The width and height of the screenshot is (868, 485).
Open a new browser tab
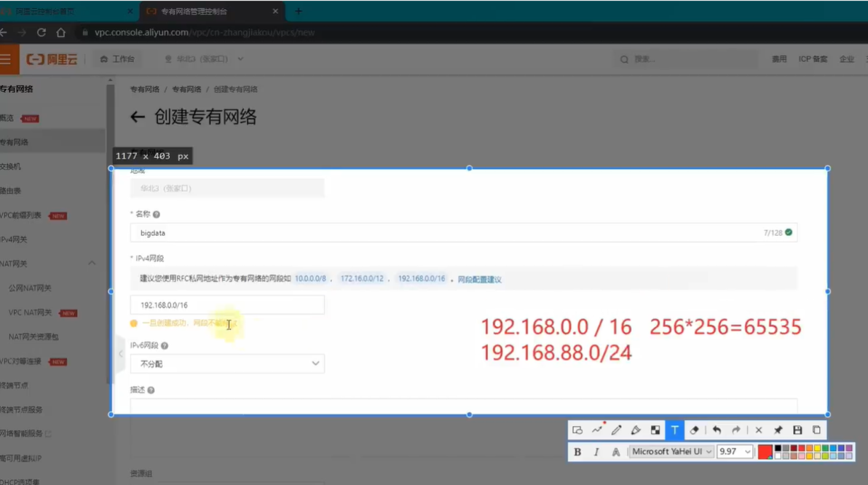(x=299, y=11)
